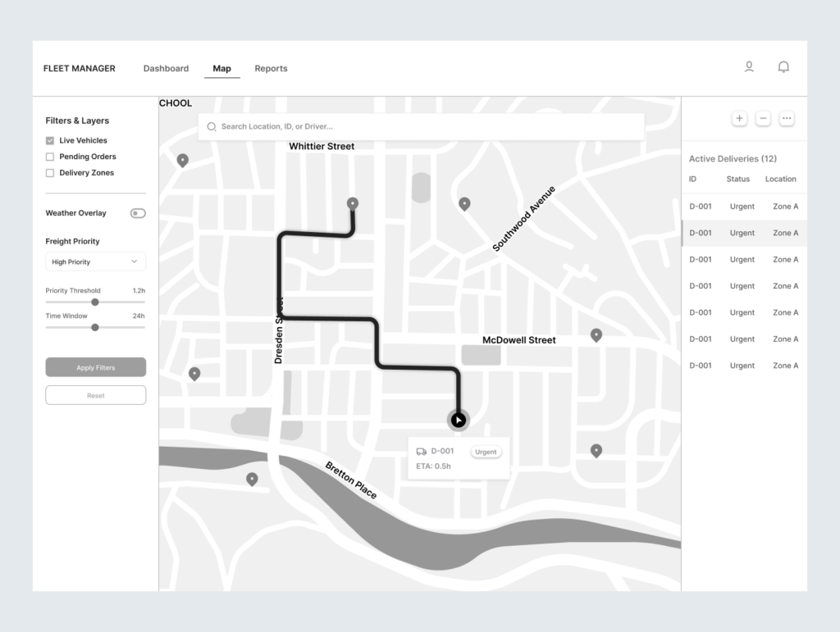Click the user profile icon
This screenshot has width=840, height=632.
coord(748,67)
